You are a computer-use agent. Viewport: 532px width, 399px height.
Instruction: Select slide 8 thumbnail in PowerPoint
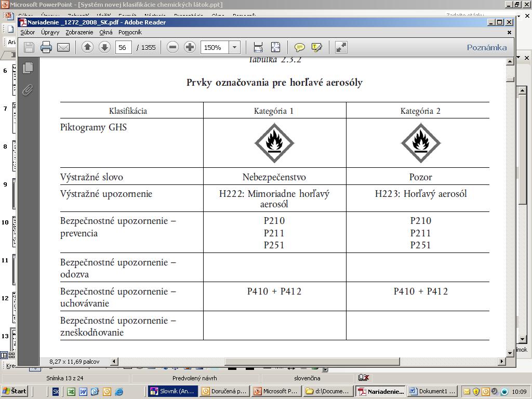pos(14,156)
